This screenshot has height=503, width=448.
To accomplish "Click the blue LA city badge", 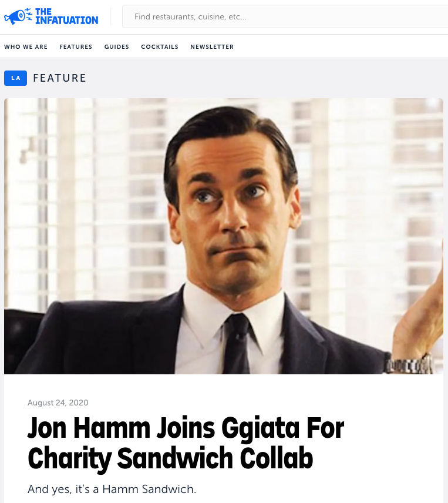I will point(15,78).
